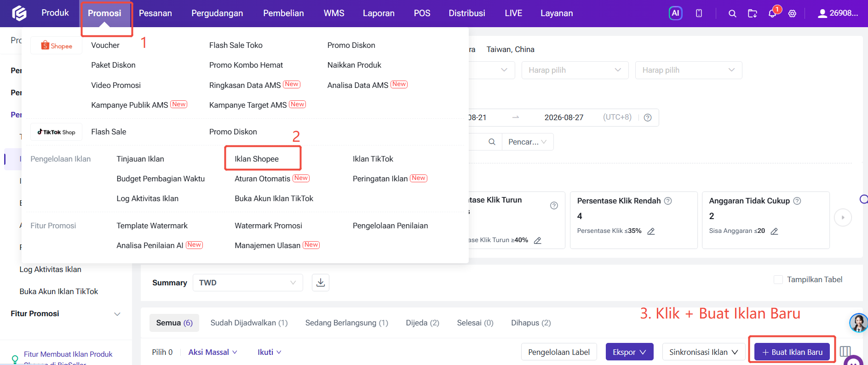The height and width of the screenshot is (365, 868).
Task: Open the Aksi Massal dropdown
Action: point(213,352)
